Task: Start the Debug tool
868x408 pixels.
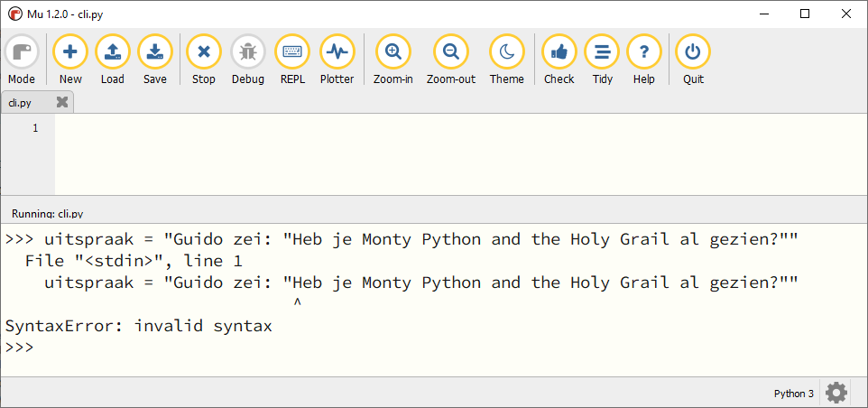Action: (x=248, y=60)
